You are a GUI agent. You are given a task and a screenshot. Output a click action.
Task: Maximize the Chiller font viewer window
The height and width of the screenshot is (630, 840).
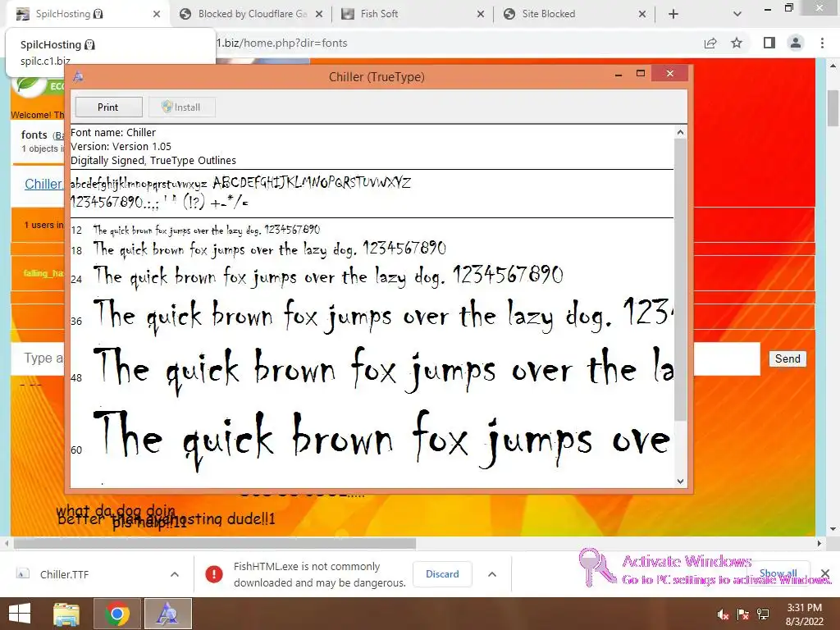pos(641,73)
